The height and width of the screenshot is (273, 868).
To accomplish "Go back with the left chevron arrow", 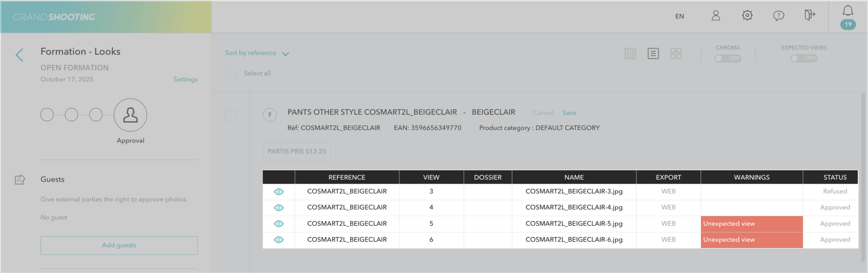I will pos(20,55).
